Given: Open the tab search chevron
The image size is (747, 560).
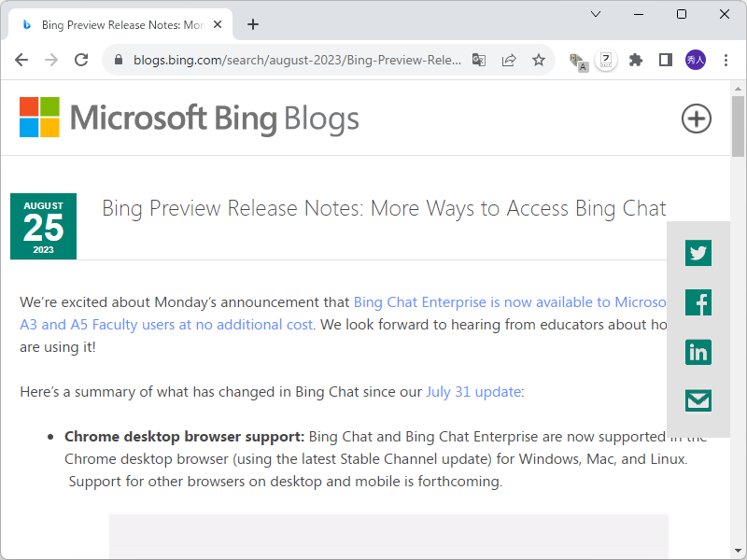Looking at the screenshot, I should click(x=595, y=15).
